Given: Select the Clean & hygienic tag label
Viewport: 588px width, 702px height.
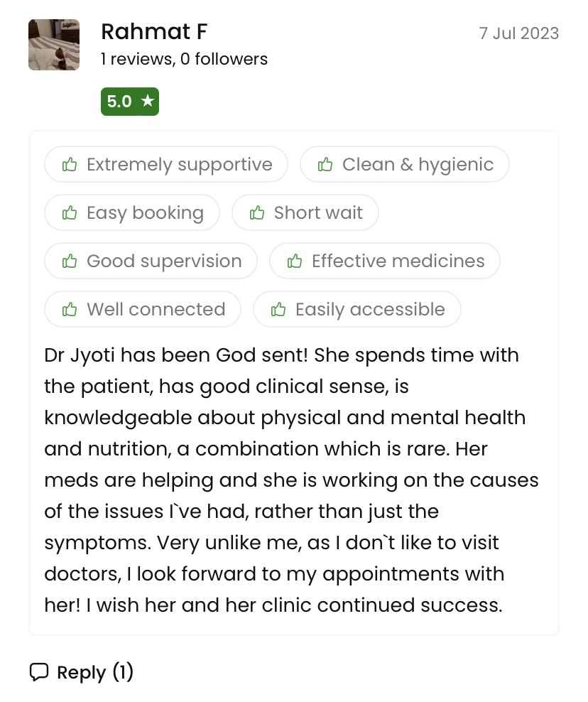Looking at the screenshot, I should (x=418, y=165).
